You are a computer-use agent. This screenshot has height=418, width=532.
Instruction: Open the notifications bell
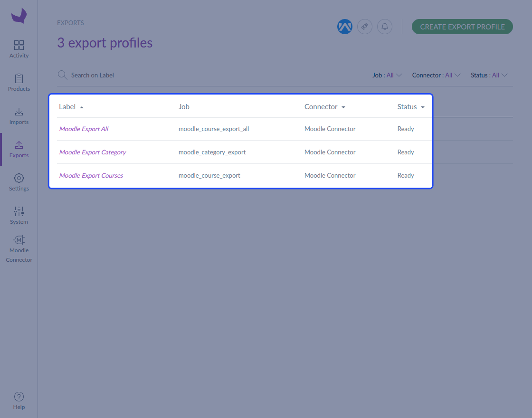385,27
